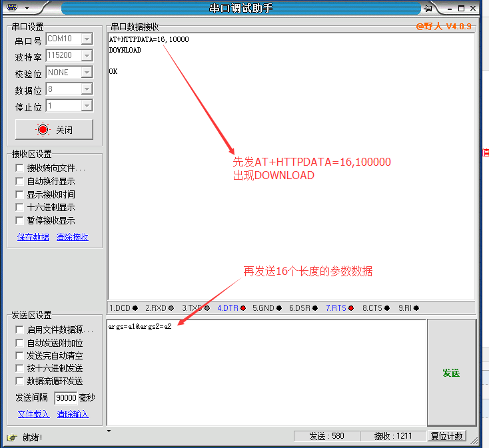
Task: Click the OK response line
Action: pyautogui.click(x=113, y=71)
